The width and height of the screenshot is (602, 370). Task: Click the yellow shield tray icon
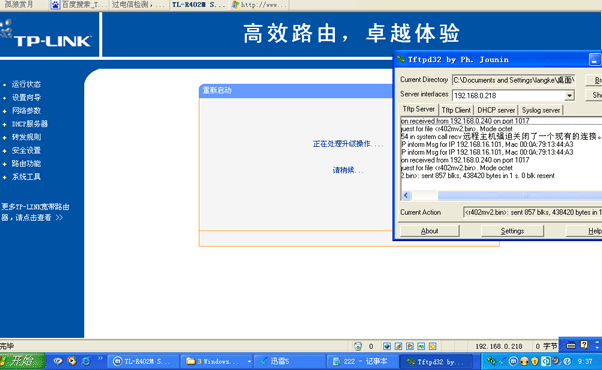(534, 361)
